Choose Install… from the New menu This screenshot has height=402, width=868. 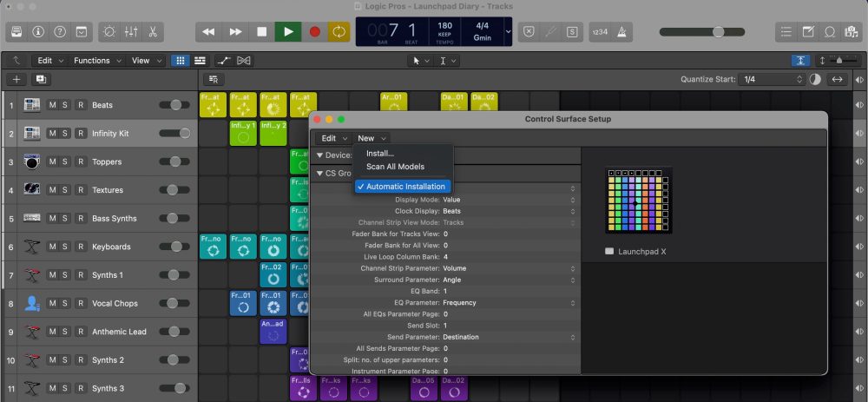point(380,154)
